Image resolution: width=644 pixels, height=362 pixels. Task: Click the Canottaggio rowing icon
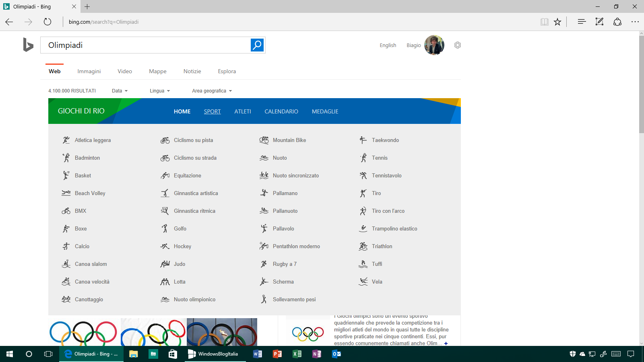point(66,299)
